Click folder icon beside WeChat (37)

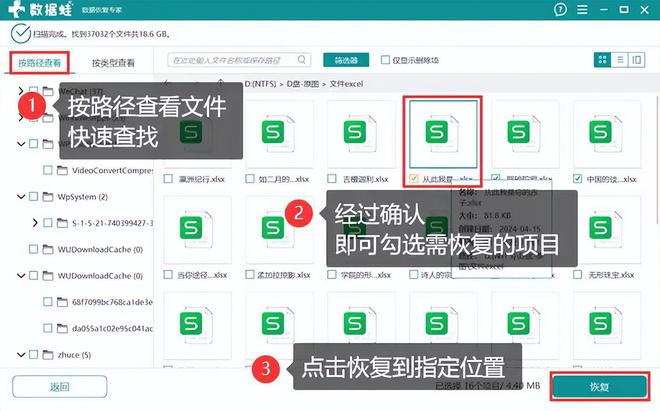click(x=48, y=91)
